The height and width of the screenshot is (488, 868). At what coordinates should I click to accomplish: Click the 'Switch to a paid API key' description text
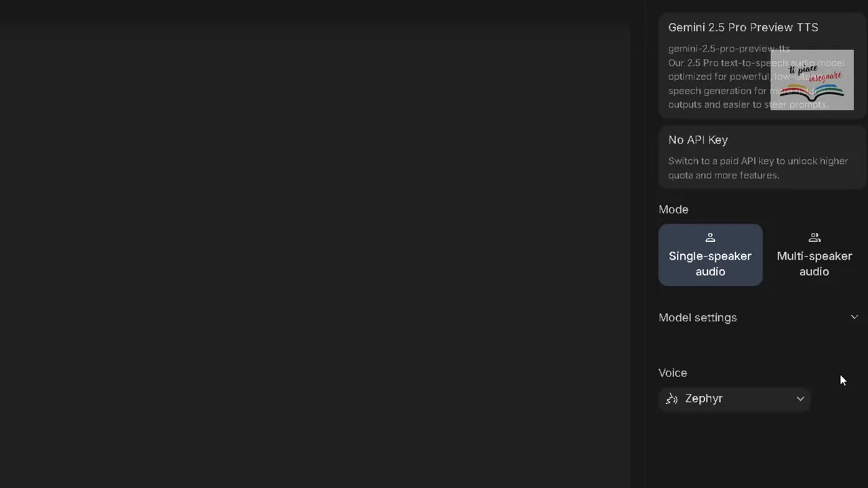pyautogui.click(x=758, y=168)
